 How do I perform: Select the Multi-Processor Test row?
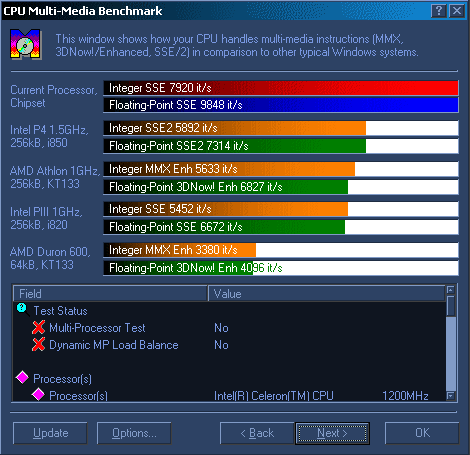229,328
